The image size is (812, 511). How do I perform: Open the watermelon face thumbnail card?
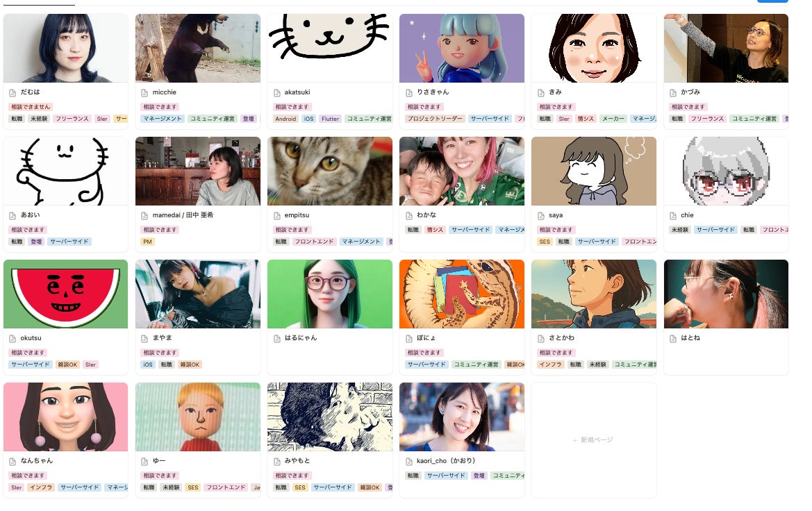click(x=66, y=294)
